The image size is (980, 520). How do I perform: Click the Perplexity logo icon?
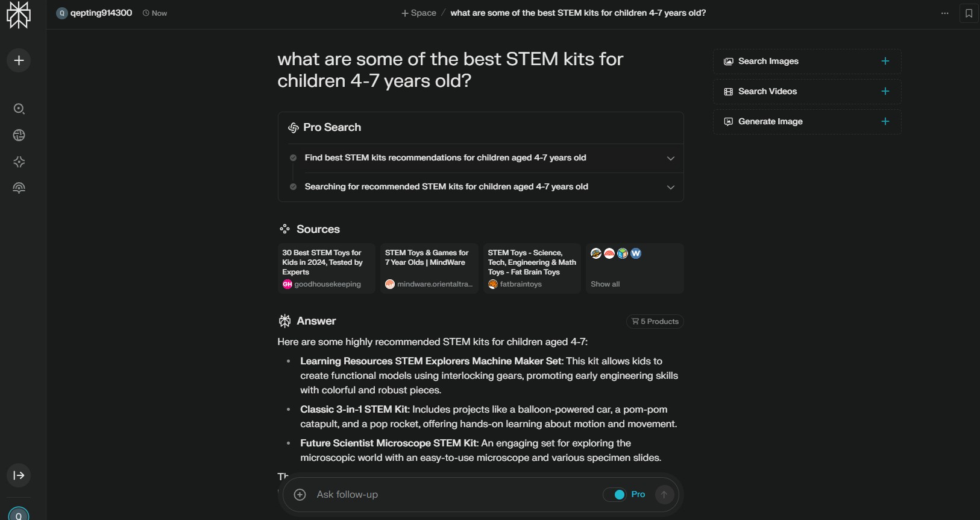[x=19, y=14]
